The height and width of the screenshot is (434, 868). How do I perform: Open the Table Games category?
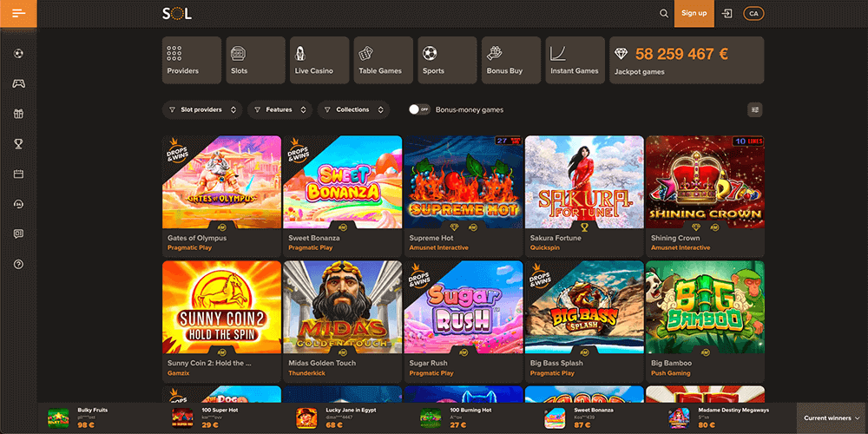point(383,61)
